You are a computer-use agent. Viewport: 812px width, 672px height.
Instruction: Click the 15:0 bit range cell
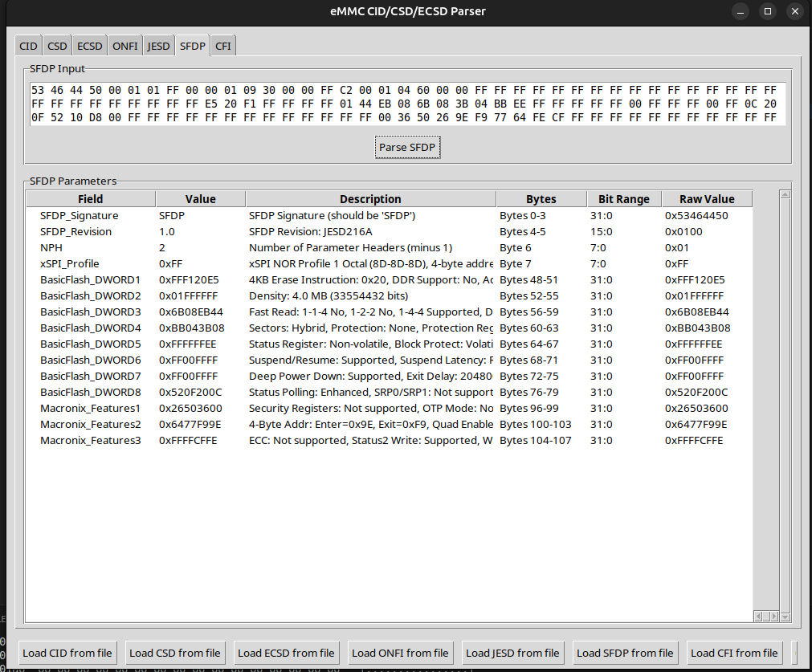[x=602, y=231]
